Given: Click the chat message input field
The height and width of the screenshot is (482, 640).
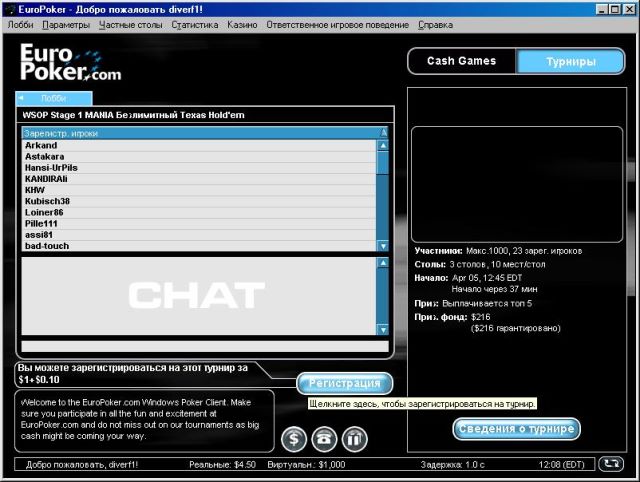Looking at the screenshot, I should point(205,346).
